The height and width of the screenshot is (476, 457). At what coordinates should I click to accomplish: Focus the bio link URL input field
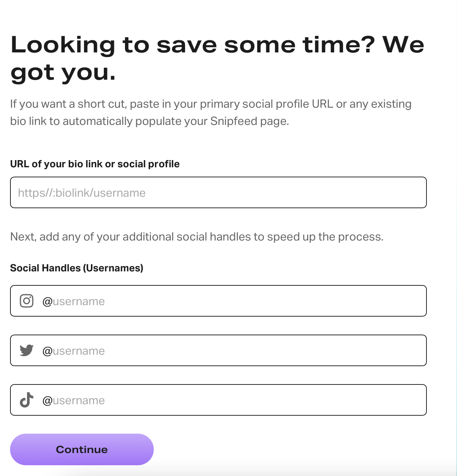pyautogui.click(x=218, y=192)
